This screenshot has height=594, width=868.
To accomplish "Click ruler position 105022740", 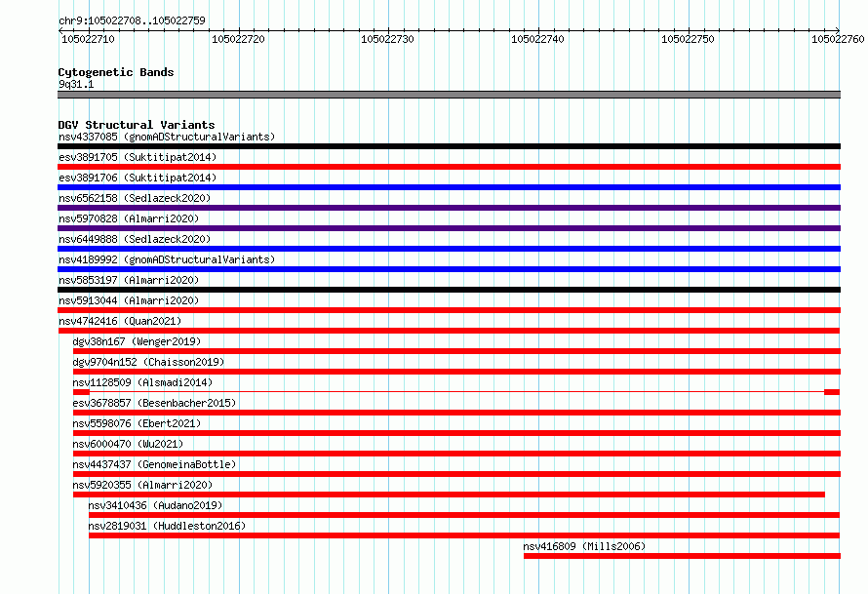I will click(537, 39).
